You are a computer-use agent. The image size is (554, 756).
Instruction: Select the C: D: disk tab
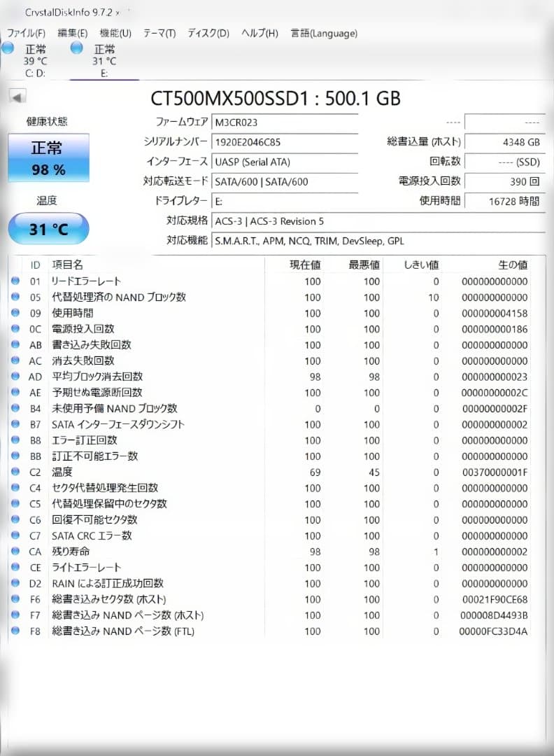(x=35, y=61)
